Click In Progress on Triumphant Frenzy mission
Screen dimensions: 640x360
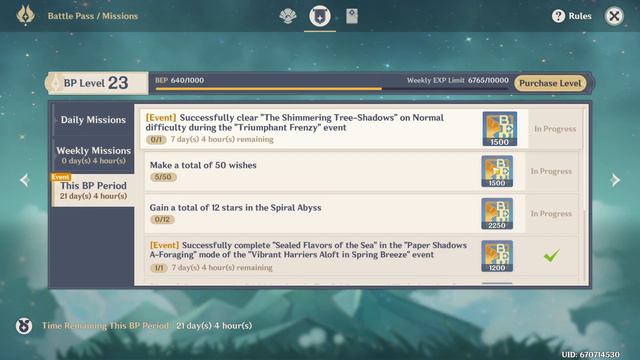[555, 129]
